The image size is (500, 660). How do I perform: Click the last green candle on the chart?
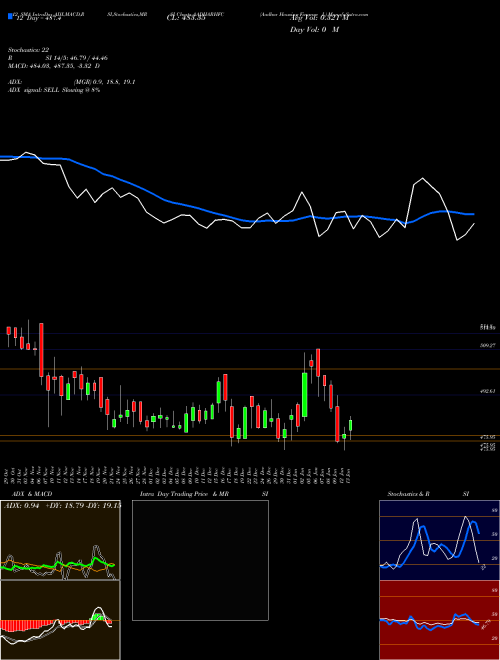coord(351,425)
